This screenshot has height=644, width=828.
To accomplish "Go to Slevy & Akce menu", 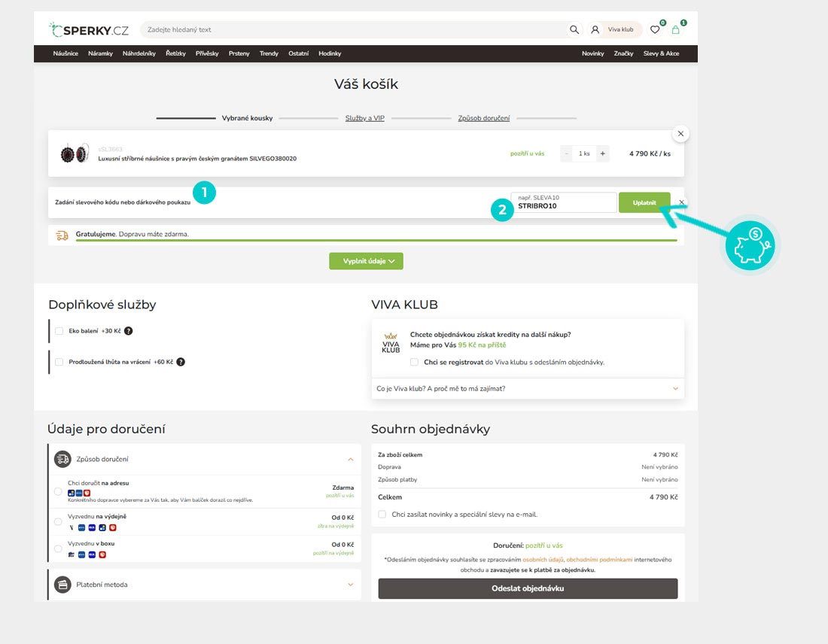I will (x=661, y=53).
